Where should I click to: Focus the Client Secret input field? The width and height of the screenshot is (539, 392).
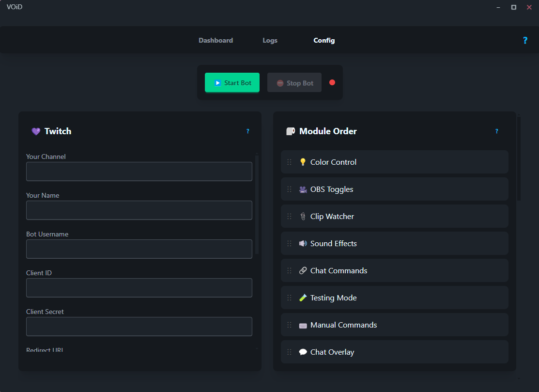[139, 327]
